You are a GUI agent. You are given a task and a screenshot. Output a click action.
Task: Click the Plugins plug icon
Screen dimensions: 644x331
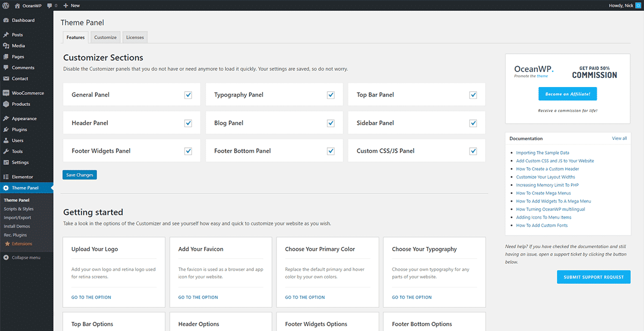(6, 129)
